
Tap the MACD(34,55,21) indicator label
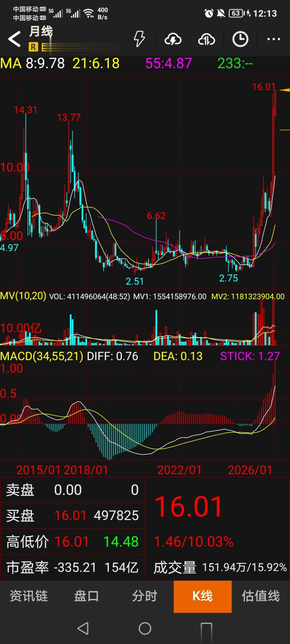[x=41, y=356]
